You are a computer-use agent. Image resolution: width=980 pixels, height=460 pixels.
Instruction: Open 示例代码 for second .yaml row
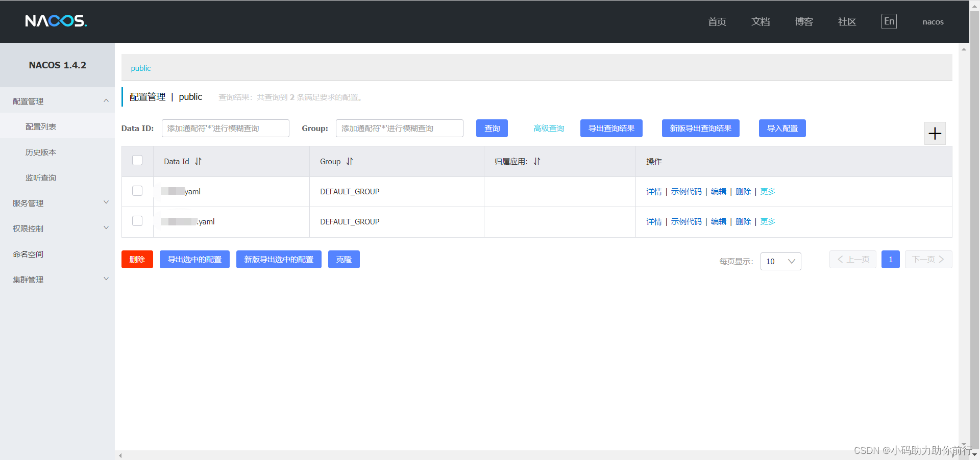tap(687, 222)
